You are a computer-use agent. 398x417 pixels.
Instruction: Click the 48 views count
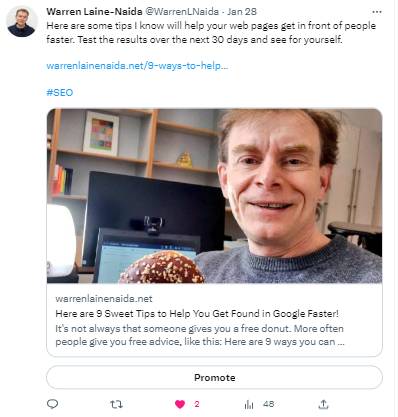pyautogui.click(x=268, y=404)
